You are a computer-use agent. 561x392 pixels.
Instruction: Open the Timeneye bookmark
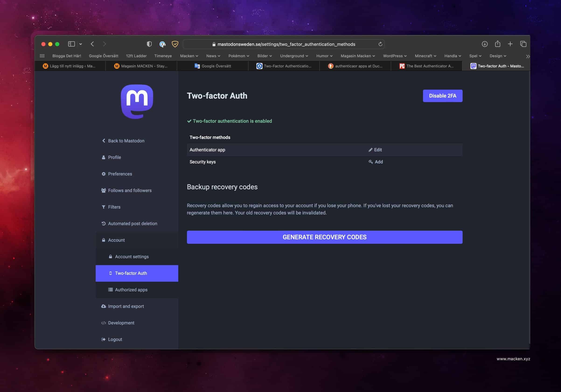(x=163, y=56)
